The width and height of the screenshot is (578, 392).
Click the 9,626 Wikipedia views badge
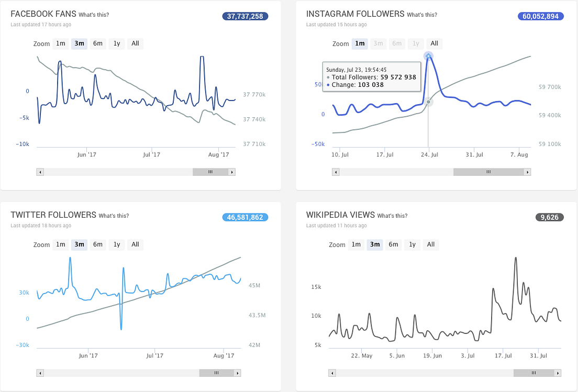[x=549, y=217]
